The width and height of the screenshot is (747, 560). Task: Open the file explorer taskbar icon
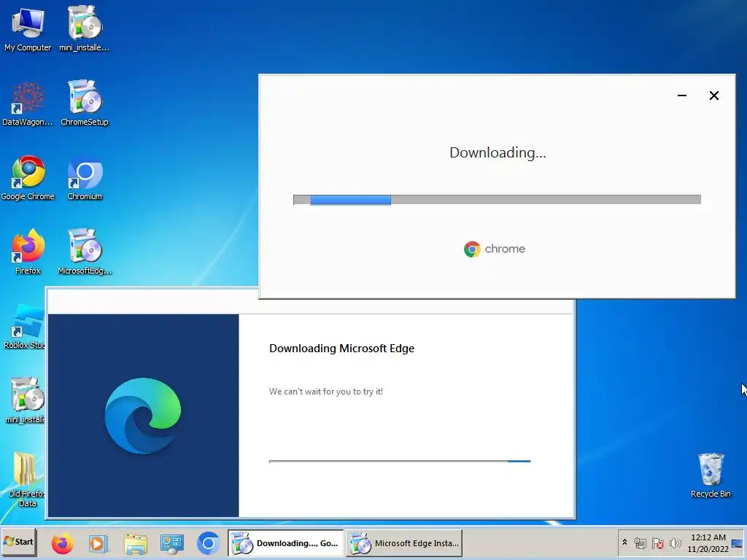coord(136,543)
